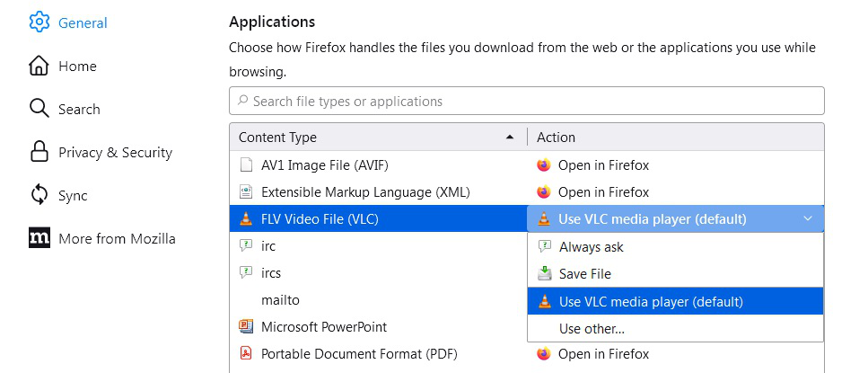Choose Save File from the dropdown
The image size is (868, 373).
[x=675, y=274]
